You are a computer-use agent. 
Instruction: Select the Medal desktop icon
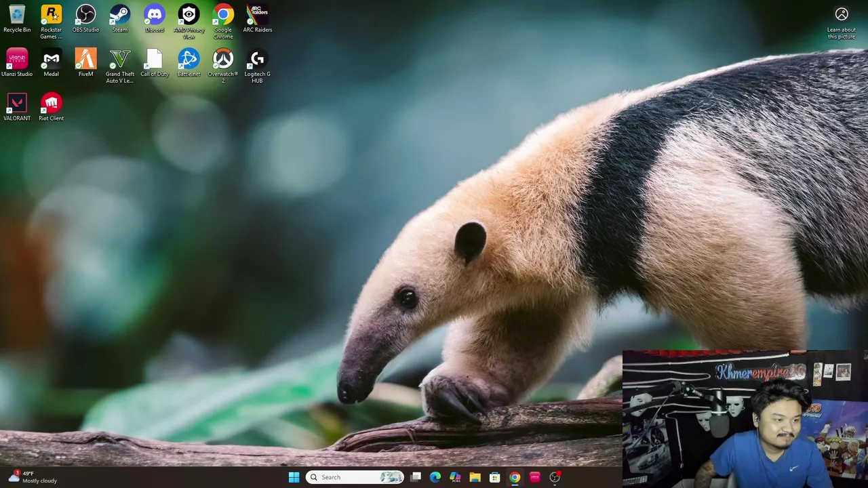[x=51, y=63]
